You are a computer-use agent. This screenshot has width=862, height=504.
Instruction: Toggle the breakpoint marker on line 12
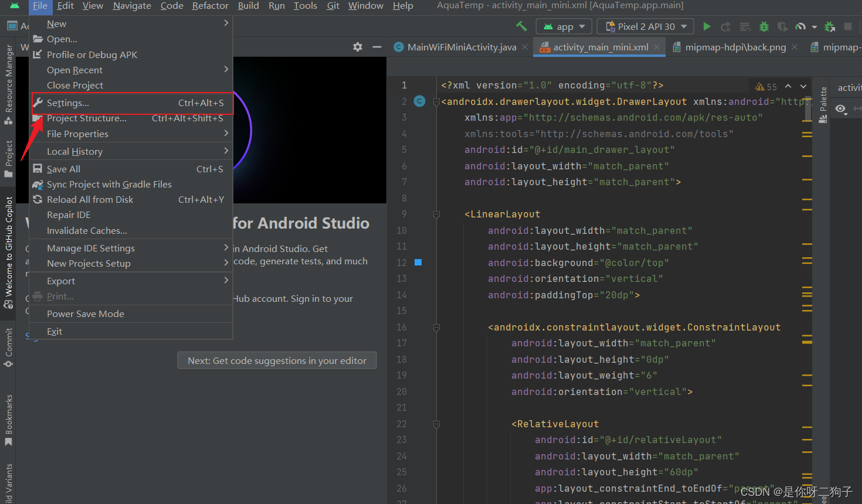pyautogui.click(x=418, y=262)
